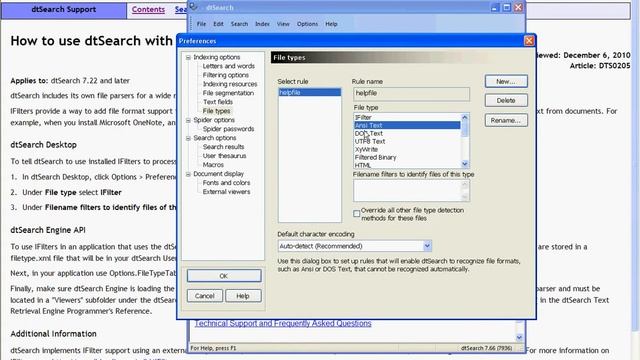The height and width of the screenshot is (360, 640).
Task: Select File types in the tree
Action: [x=216, y=111]
